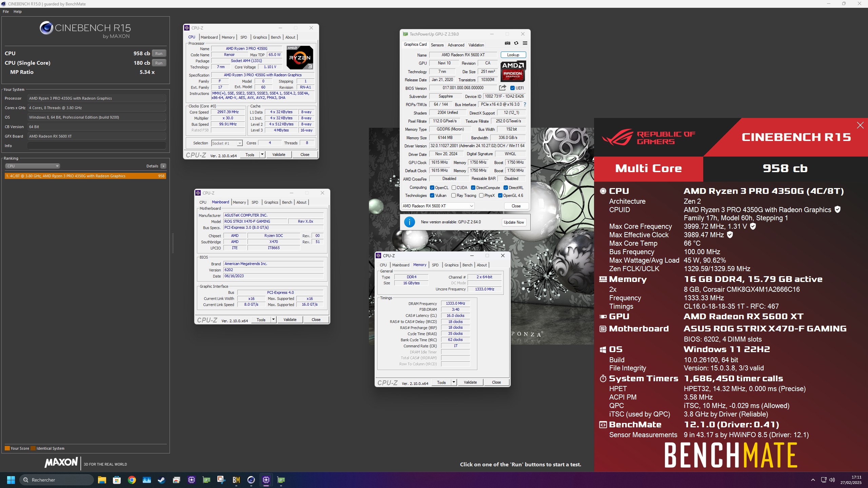Open File Explorer from the taskbar
This screenshot has width=868, height=488.
(102, 480)
